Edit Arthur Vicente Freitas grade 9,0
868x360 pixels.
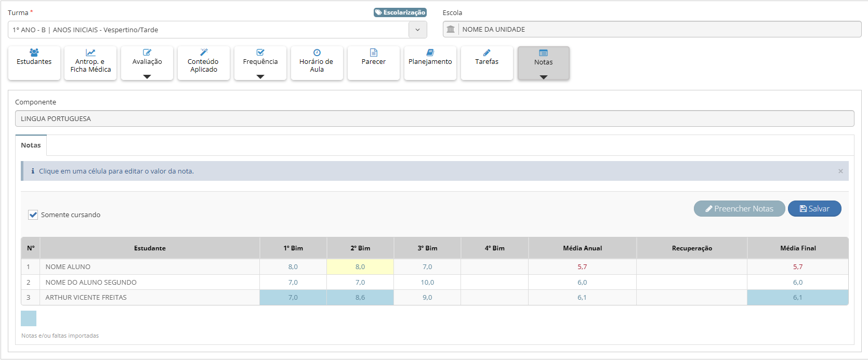point(427,298)
